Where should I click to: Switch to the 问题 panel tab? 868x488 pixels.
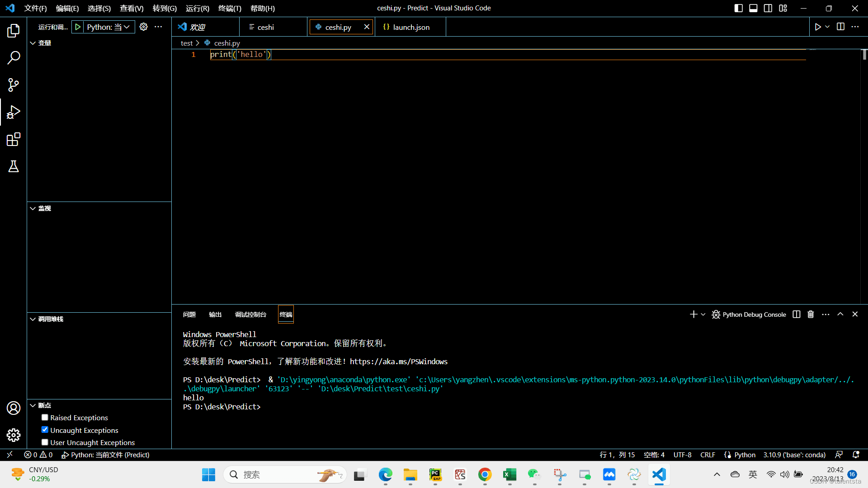tap(189, 314)
